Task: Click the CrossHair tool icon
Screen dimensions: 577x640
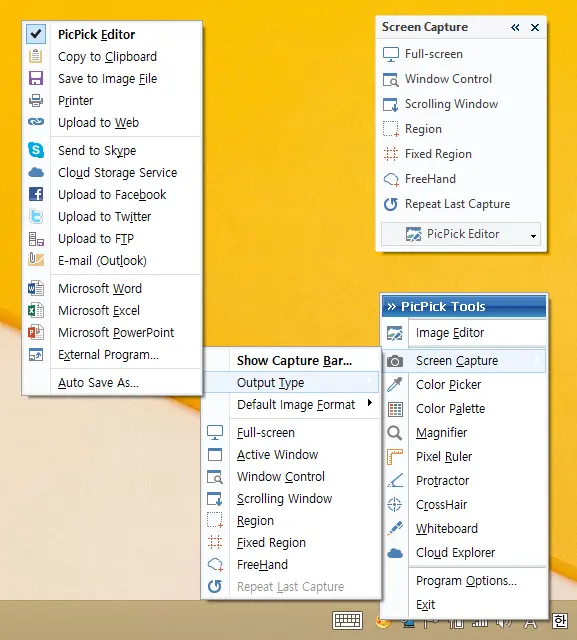Action: tap(395, 504)
